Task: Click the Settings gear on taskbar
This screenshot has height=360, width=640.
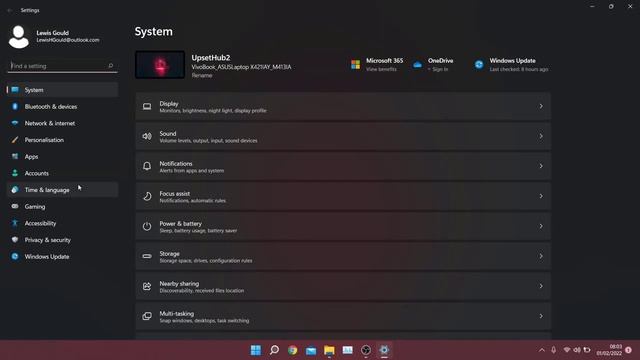Action: pos(384,350)
